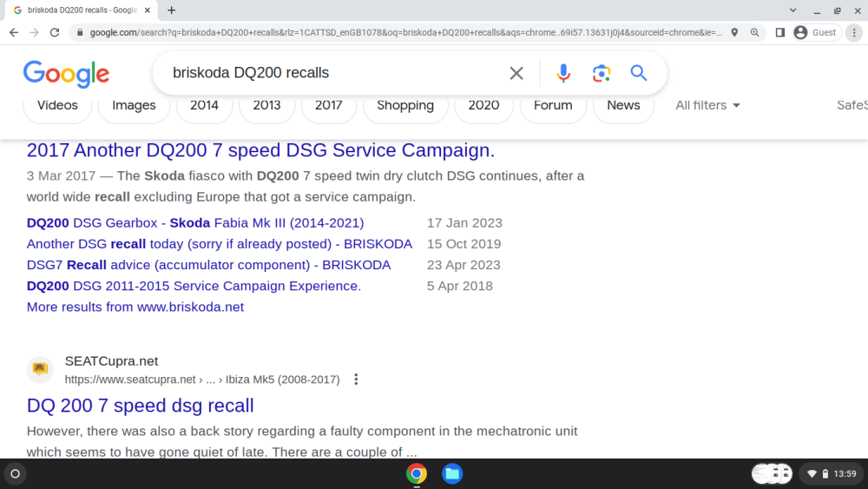Open Chrome three-dot menu
Screen dimensions: 868x489
tap(854, 33)
